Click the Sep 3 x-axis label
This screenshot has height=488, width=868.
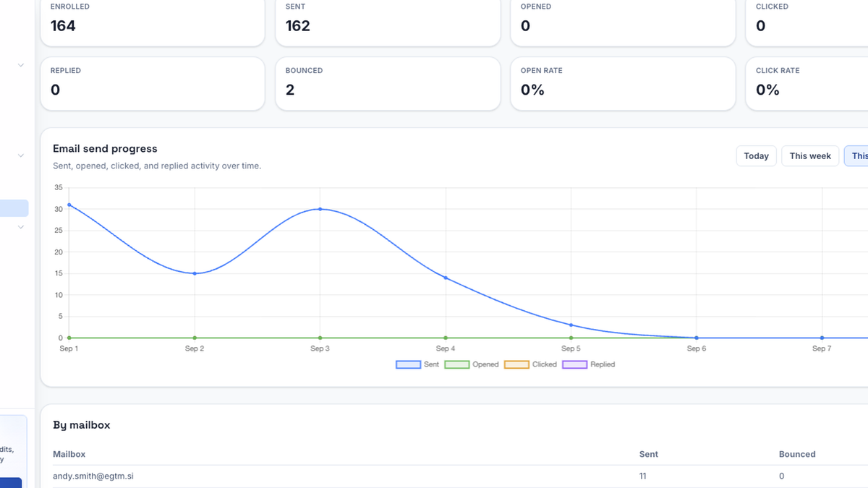[320, 349]
